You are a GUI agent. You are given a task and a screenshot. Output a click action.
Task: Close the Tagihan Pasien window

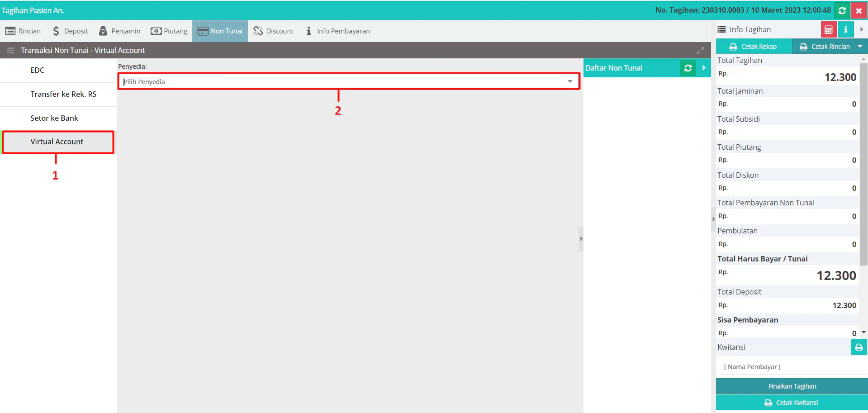point(859,10)
